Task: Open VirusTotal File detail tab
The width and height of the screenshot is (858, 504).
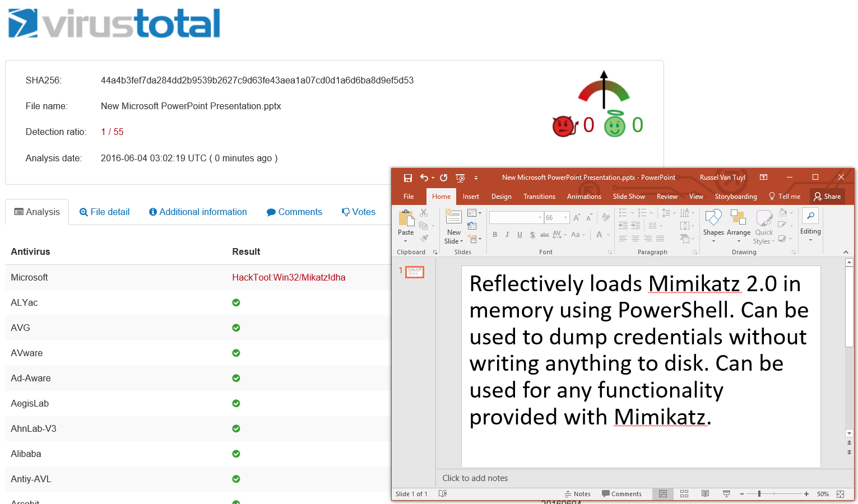Action: pos(105,212)
